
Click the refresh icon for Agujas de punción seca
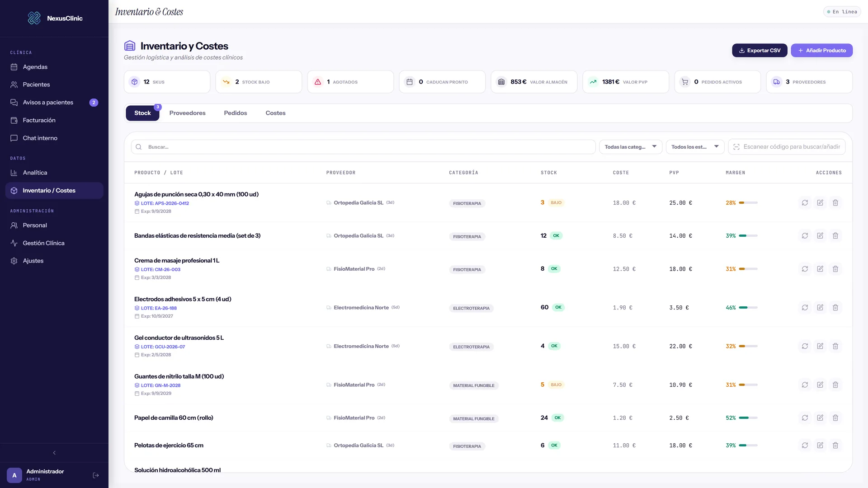pos(805,203)
